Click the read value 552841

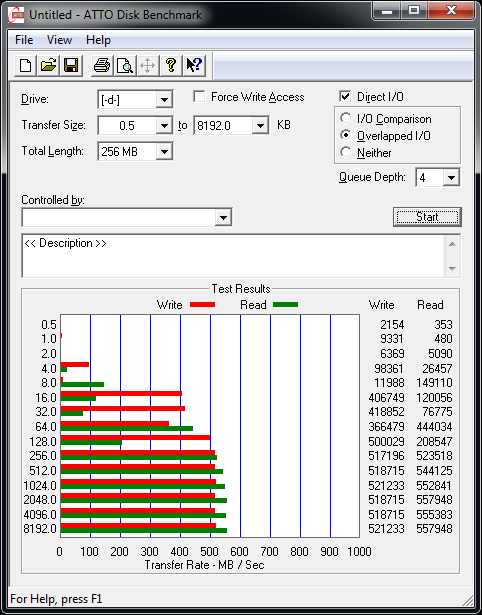tap(433, 486)
